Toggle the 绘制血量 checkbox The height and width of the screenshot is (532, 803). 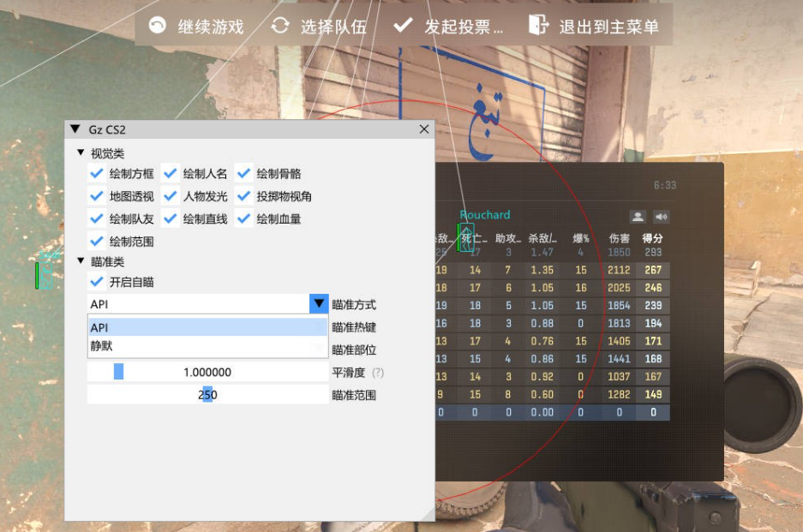[x=243, y=218]
